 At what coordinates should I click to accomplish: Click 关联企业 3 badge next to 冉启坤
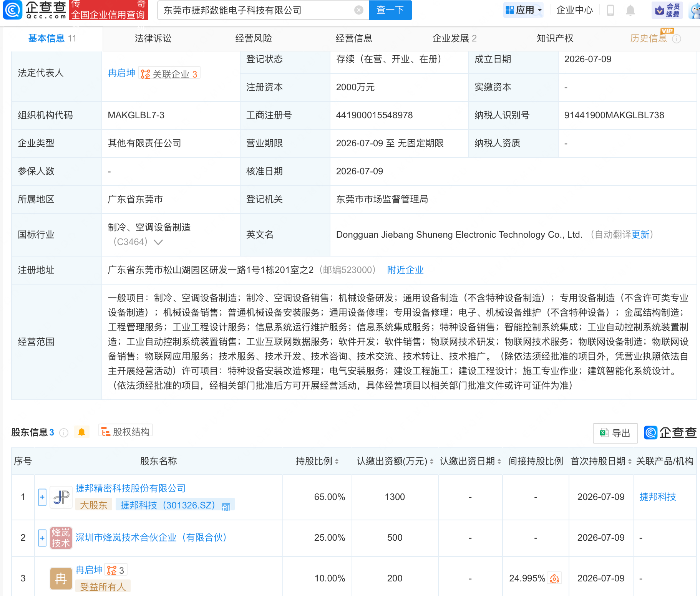pyautogui.click(x=169, y=74)
